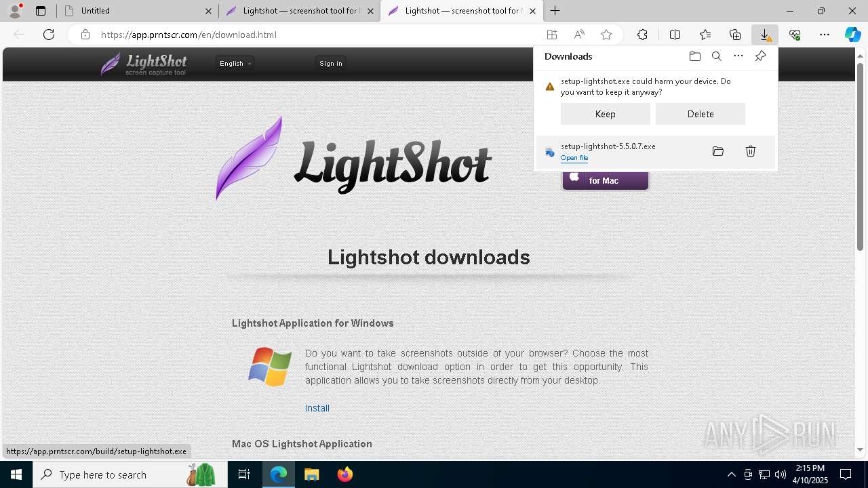Click Lightshot Application for Windows heading
This screenshot has width=868, height=488.
[x=313, y=323]
